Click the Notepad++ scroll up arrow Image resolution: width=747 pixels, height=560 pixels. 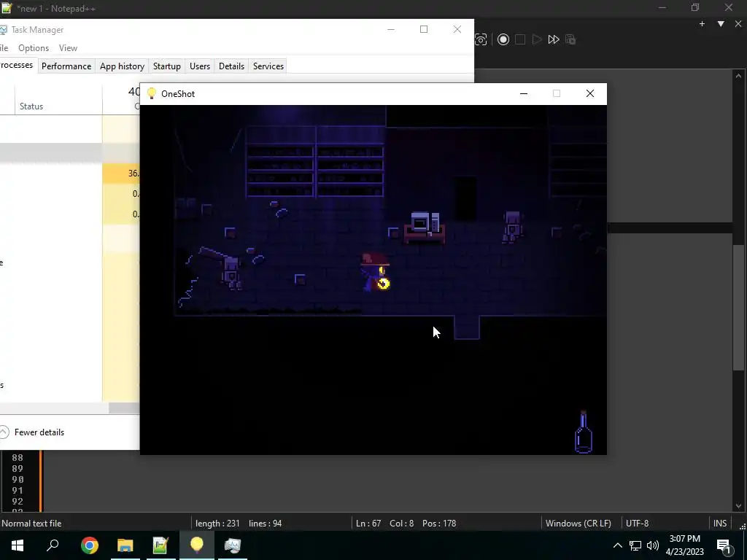[x=738, y=76]
